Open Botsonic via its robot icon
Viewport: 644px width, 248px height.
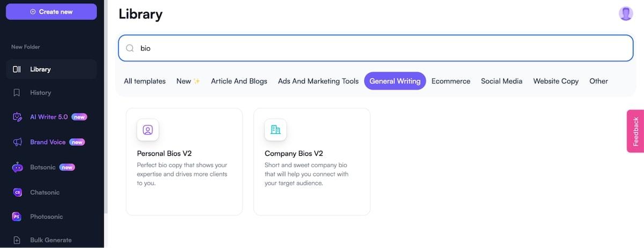pyautogui.click(x=17, y=167)
